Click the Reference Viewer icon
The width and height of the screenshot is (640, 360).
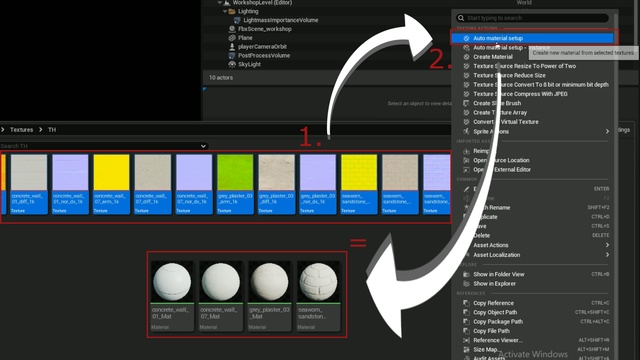click(466, 340)
